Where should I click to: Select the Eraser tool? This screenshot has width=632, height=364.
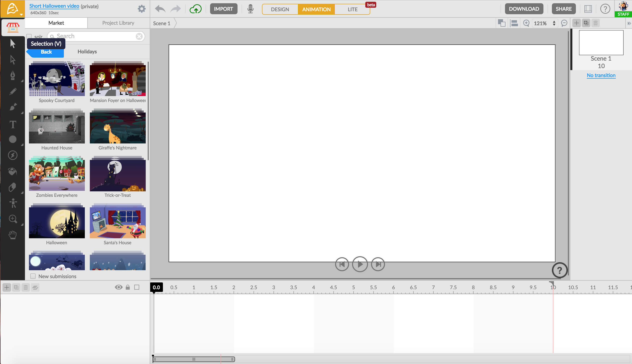12,187
